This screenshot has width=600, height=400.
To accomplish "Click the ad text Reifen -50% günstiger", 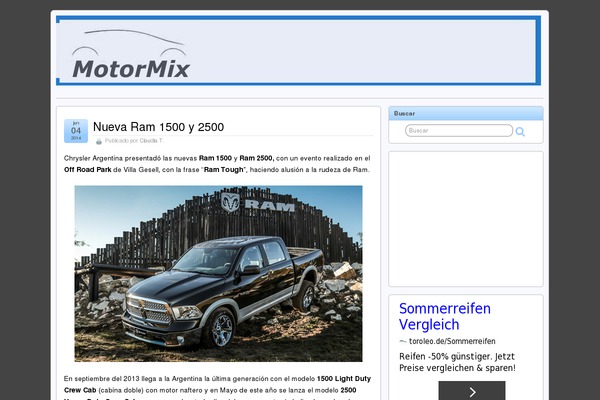I will [x=445, y=356].
